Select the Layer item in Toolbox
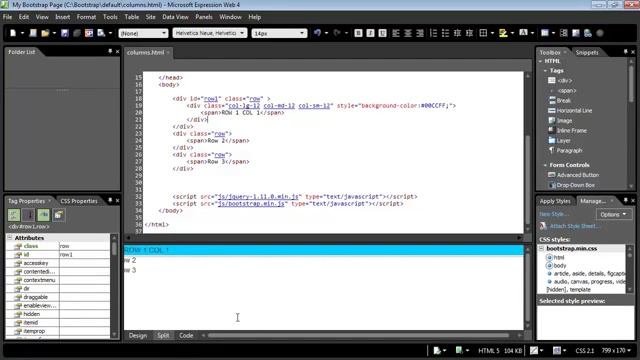Image resolution: width=640 pixels, height=360 pixels. tap(563, 140)
